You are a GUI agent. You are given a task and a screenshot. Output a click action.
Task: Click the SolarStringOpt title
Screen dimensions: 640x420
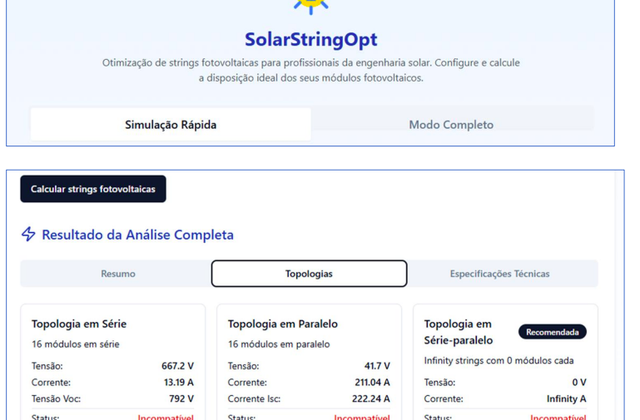pyautogui.click(x=311, y=40)
